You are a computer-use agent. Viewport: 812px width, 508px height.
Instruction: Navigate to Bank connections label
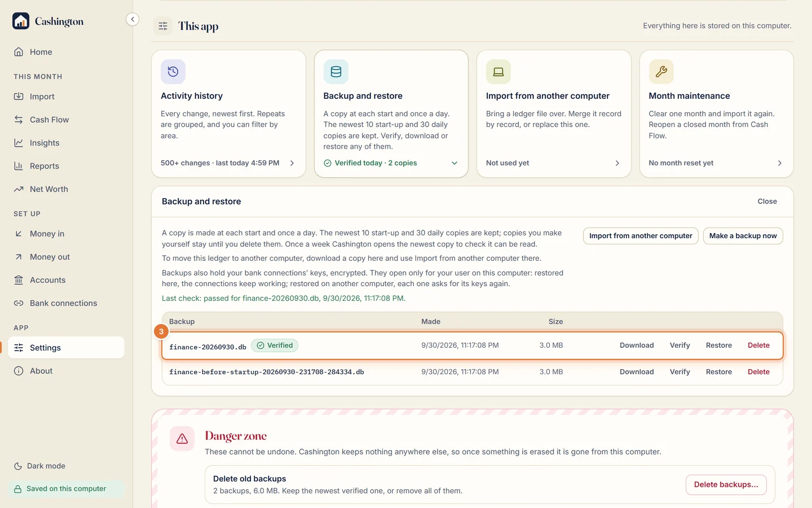click(x=64, y=303)
